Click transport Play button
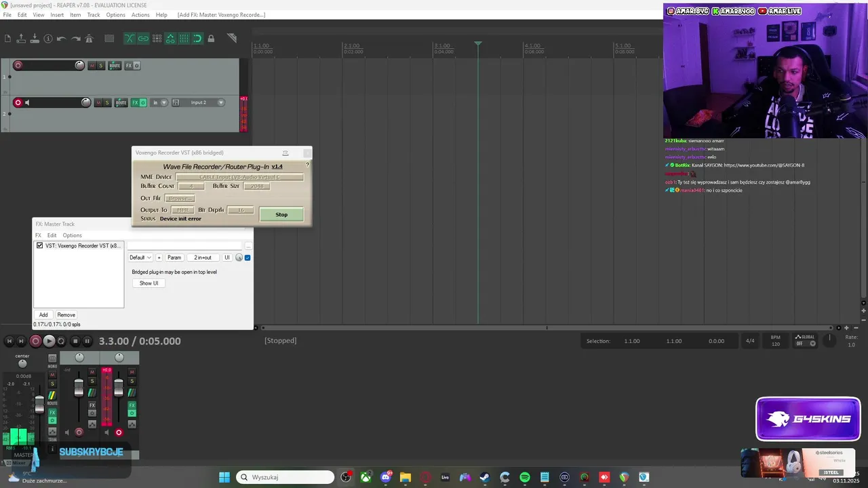This screenshot has width=868, height=488. [49, 341]
